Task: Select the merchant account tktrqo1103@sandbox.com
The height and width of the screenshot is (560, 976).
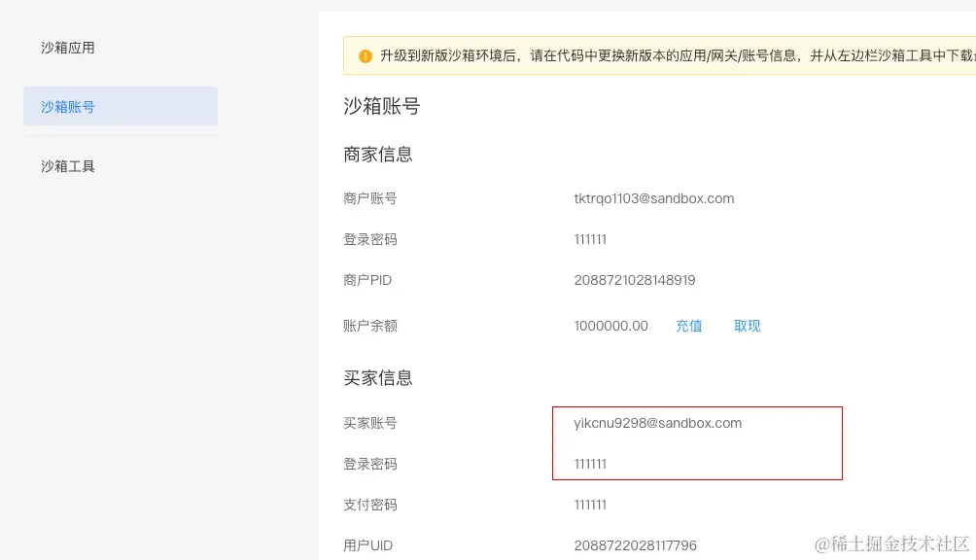Action: [x=653, y=198]
